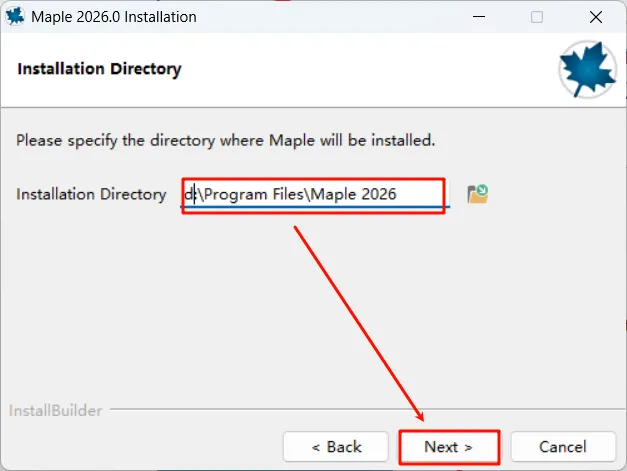
Task: Go back with the < Back button
Action: [x=336, y=447]
